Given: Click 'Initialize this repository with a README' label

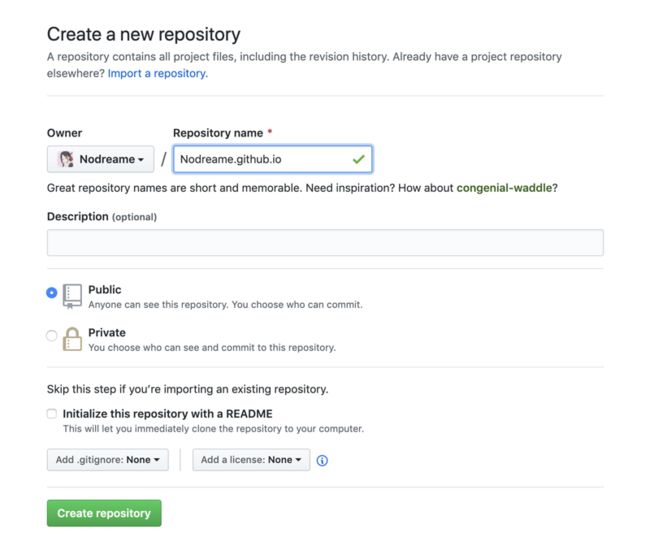Looking at the screenshot, I should (x=167, y=414).
